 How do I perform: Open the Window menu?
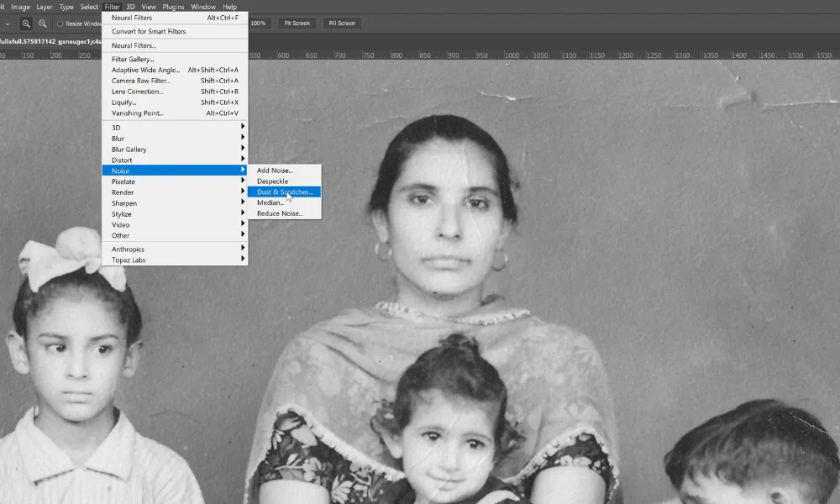pos(203,7)
